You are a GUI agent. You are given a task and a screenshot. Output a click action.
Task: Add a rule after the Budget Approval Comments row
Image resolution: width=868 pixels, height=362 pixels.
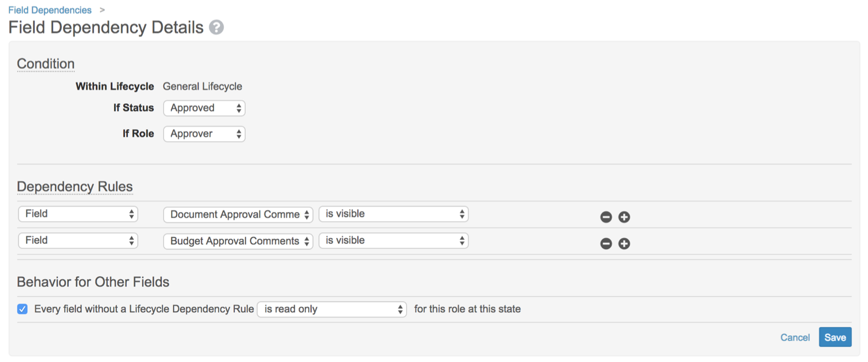click(624, 244)
